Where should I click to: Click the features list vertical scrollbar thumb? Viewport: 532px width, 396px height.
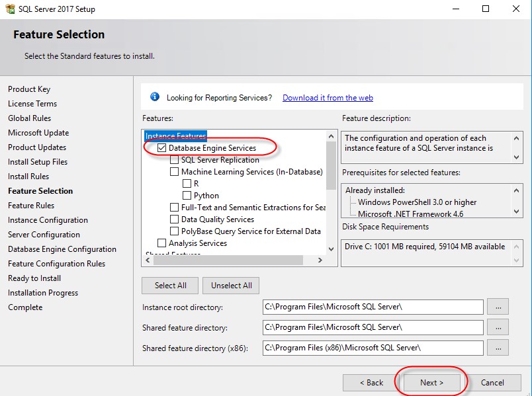pyautogui.click(x=331, y=165)
